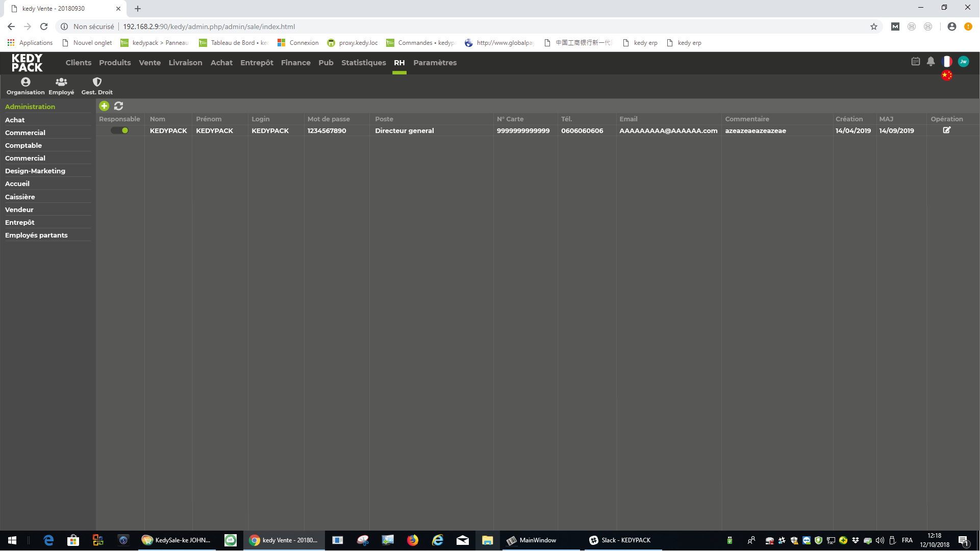This screenshot has width=980, height=551.
Task: Open the user avatar menu
Action: tap(963, 62)
